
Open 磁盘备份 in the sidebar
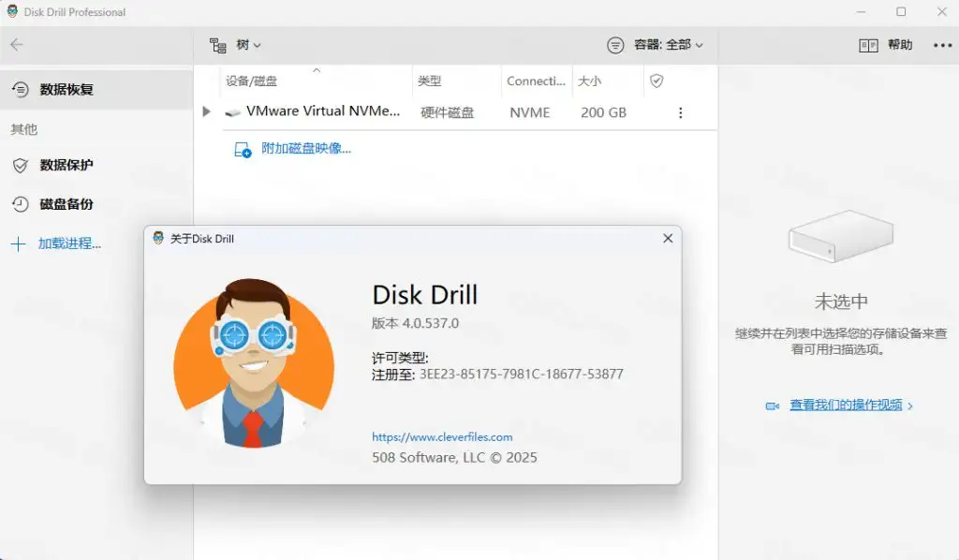[x=66, y=204]
